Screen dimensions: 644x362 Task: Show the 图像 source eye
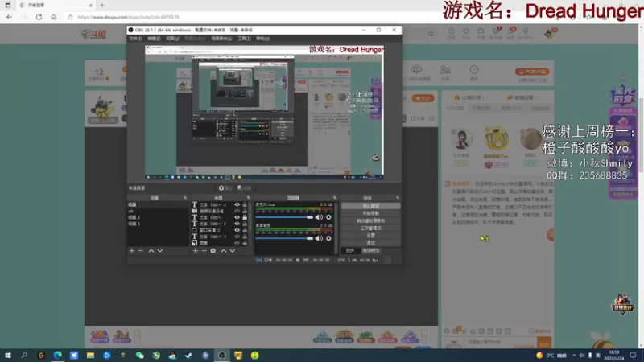point(237,243)
